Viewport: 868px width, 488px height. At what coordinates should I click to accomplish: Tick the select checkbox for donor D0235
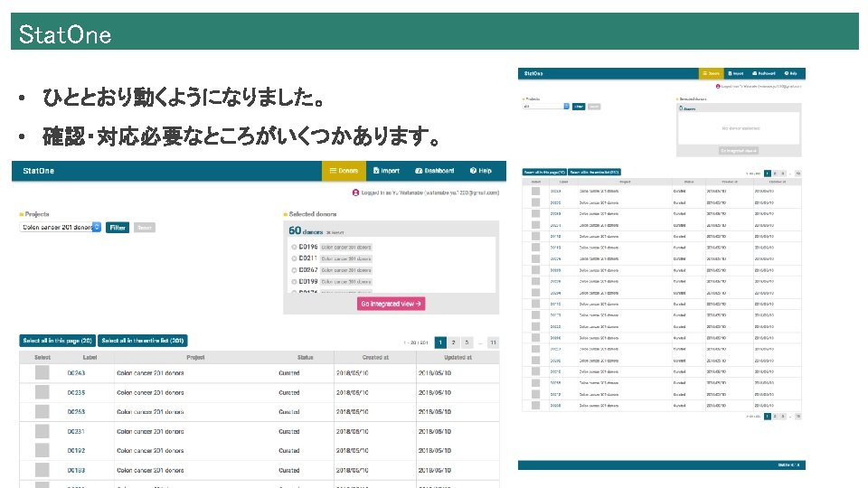[42, 392]
